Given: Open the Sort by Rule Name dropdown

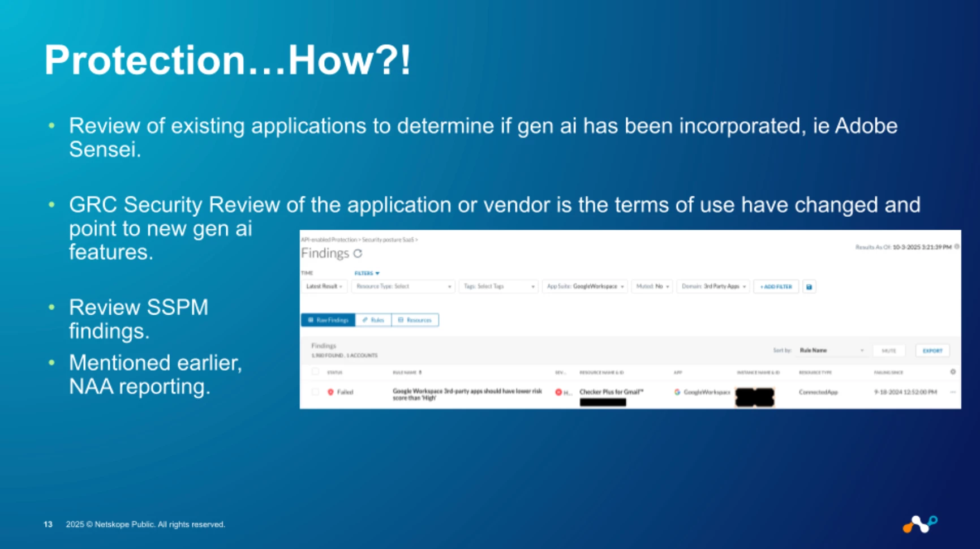Looking at the screenshot, I should click(x=831, y=350).
